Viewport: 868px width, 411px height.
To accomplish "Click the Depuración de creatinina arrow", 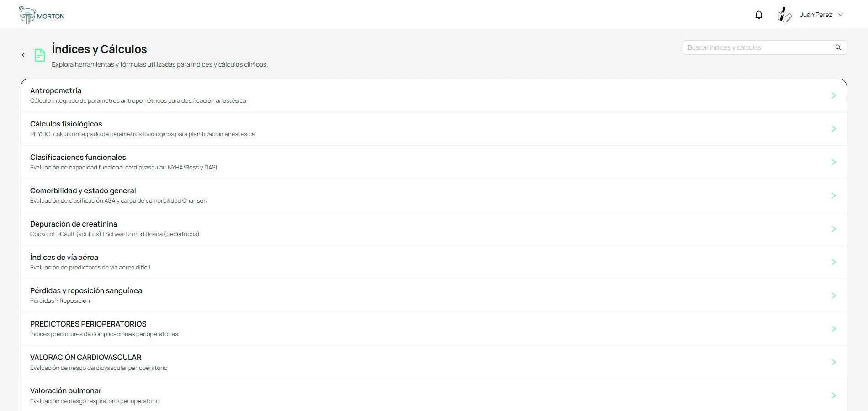I will (x=834, y=229).
